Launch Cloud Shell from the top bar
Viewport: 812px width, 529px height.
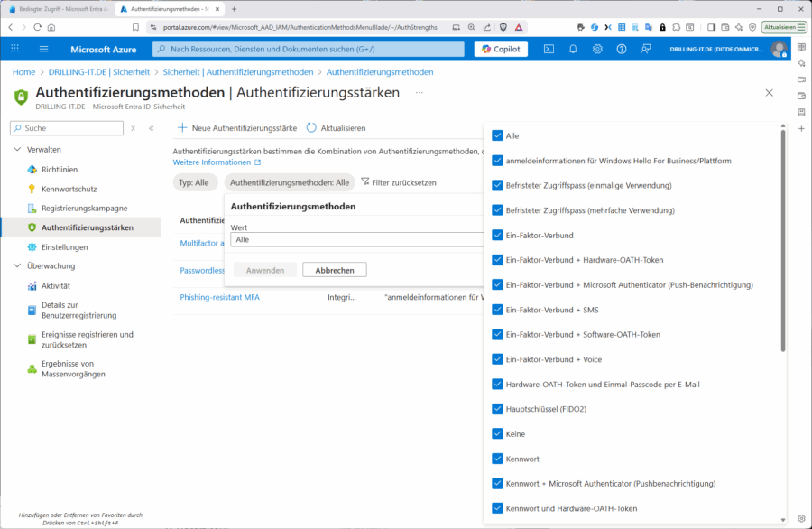coord(549,49)
